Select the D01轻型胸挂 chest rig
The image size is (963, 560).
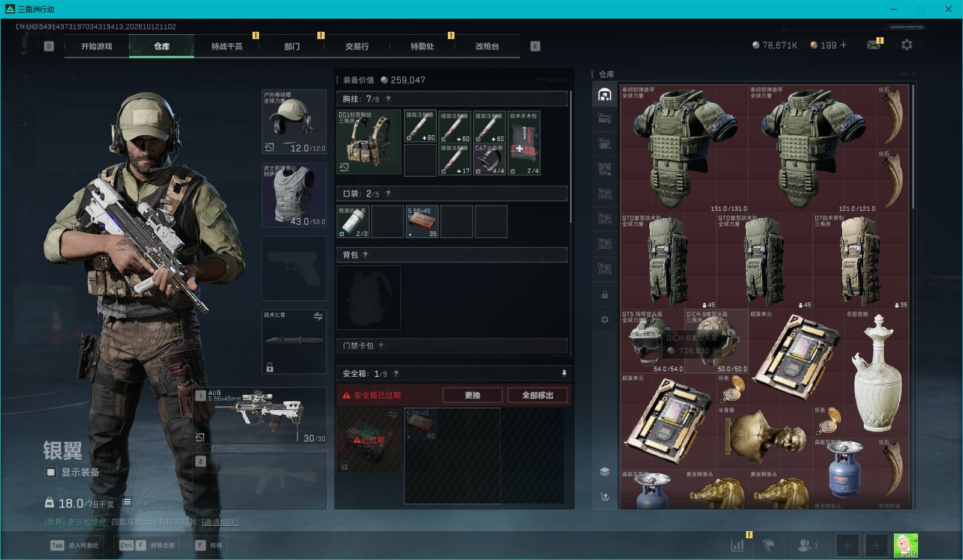coord(368,142)
